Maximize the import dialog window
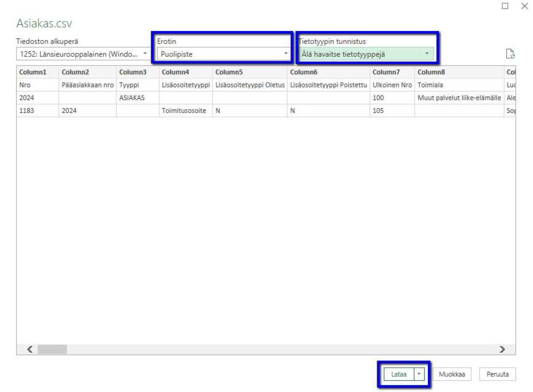This screenshot has height=392, width=533. click(x=505, y=6)
